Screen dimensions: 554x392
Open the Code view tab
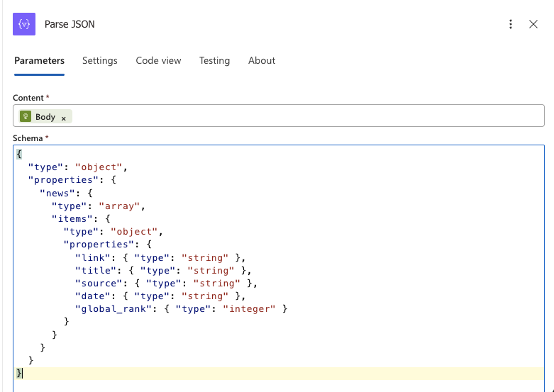point(158,61)
